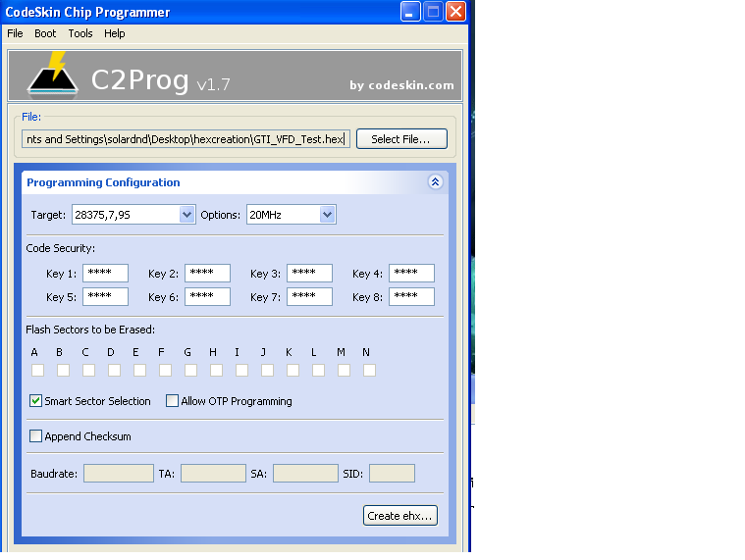Enable Append Checksum option

[x=35, y=436]
